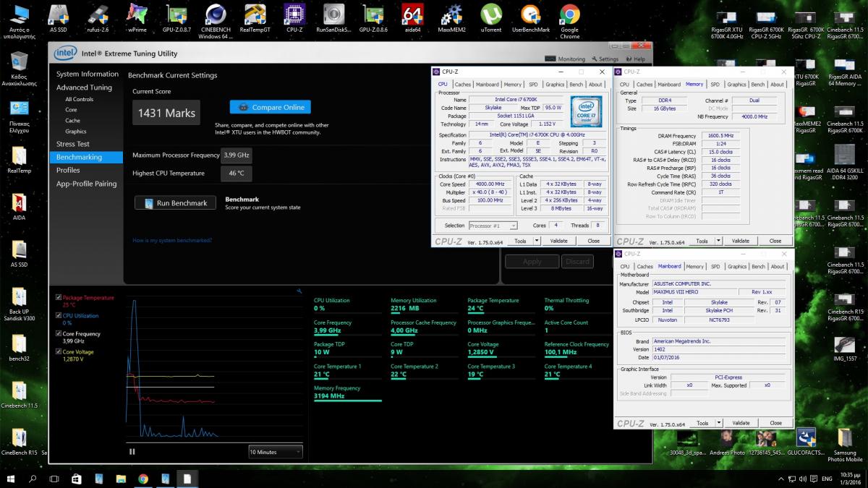Image resolution: width=868 pixels, height=488 pixels.
Task: Open the IMG_1557 desktop image
Action: [844, 348]
